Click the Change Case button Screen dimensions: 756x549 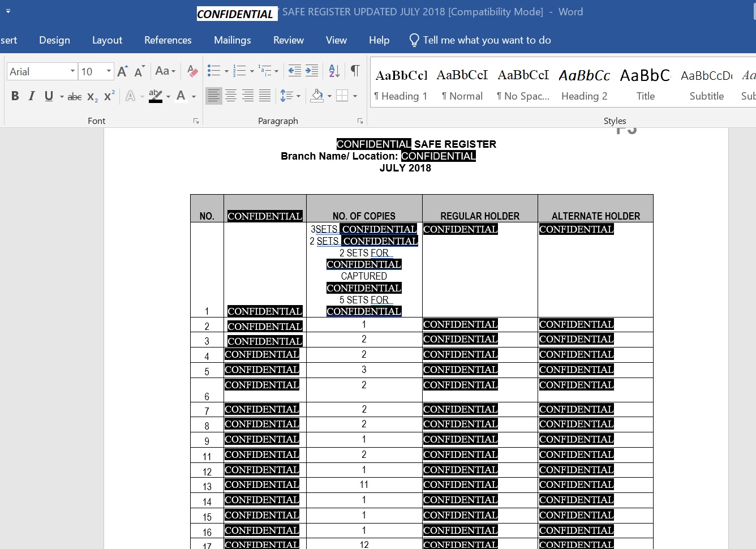(x=165, y=71)
